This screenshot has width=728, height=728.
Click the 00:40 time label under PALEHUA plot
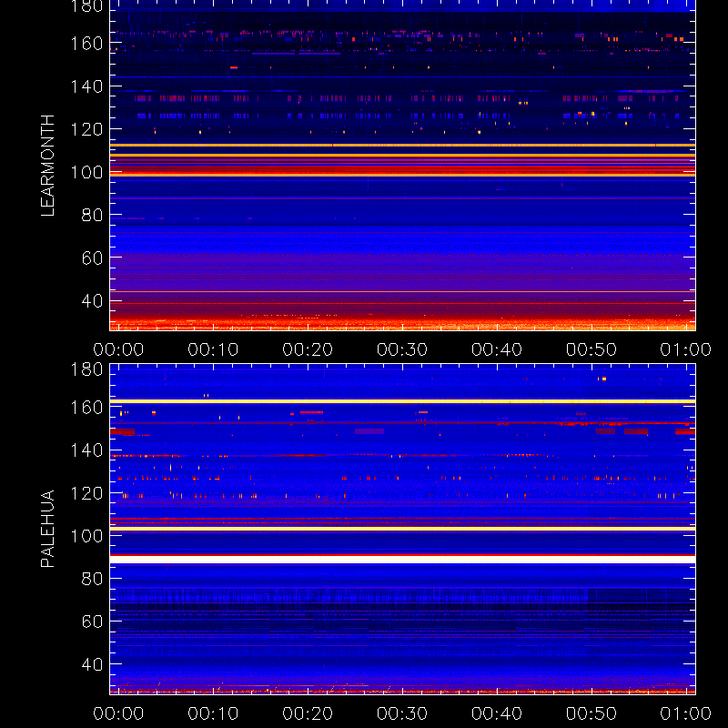[497, 713]
